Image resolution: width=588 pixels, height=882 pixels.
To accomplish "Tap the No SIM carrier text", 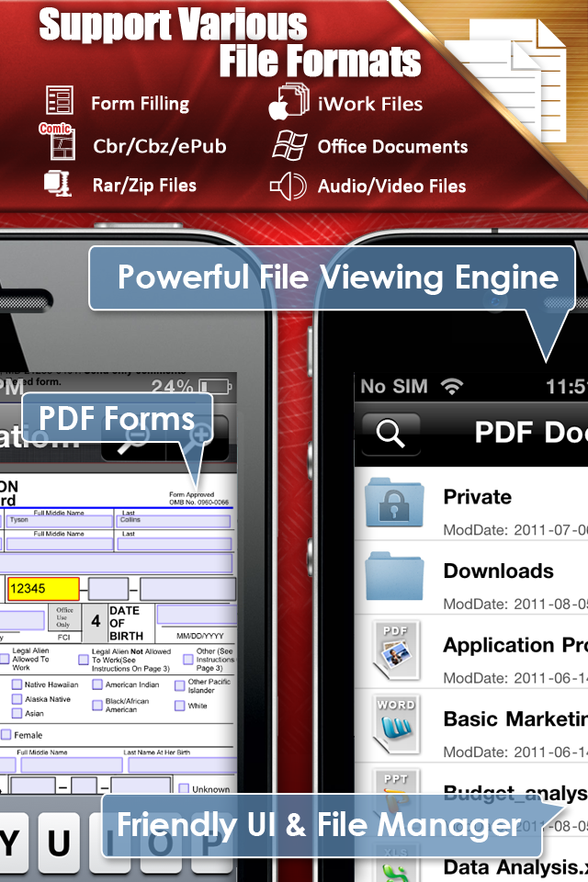I will click(394, 387).
